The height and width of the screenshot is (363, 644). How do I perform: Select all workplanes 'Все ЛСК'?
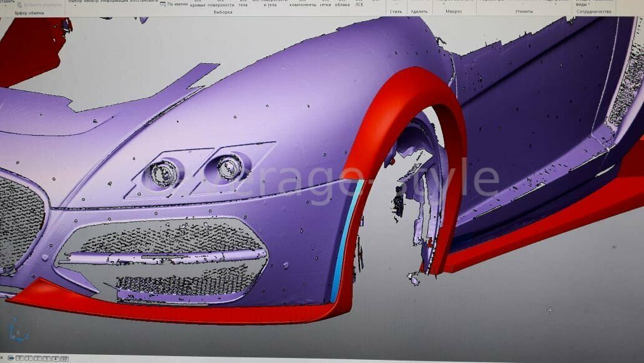point(359,4)
